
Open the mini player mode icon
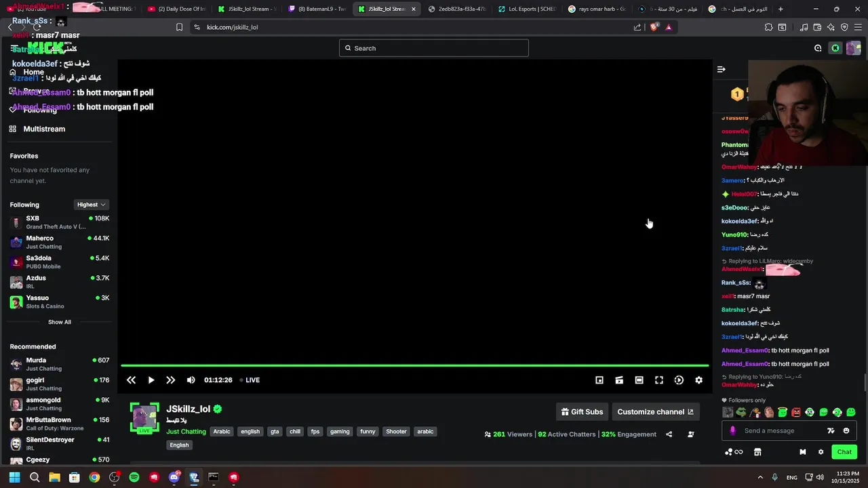coord(599,380)
